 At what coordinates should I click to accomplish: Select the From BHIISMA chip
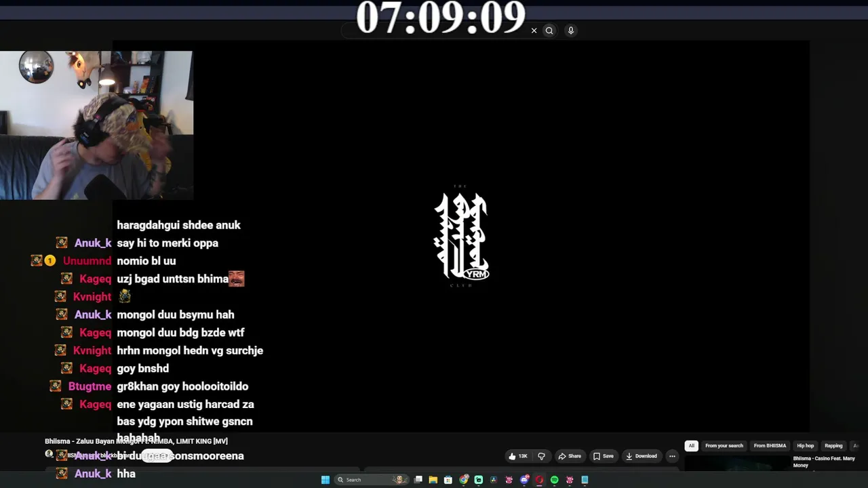[770, 446]
